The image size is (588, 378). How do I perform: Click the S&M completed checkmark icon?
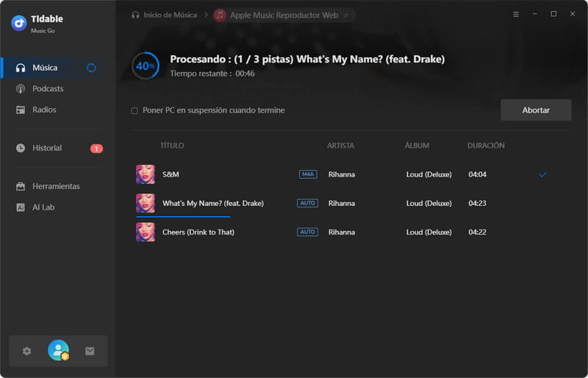(x=542, y=174)
